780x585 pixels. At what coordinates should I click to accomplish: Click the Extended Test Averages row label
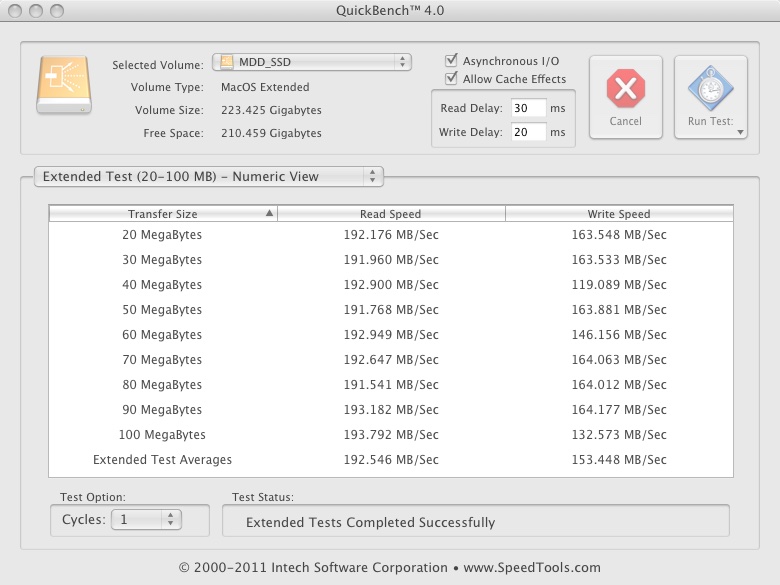(x=162, y=460)
